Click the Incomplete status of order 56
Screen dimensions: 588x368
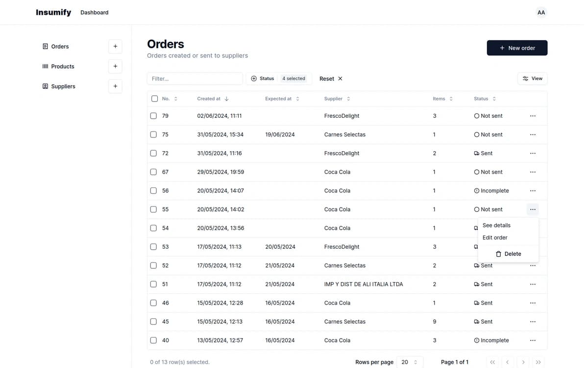click(491, 190)
